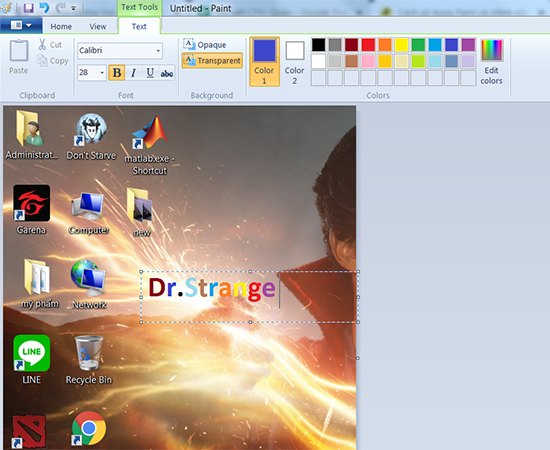Viewport: 550px width, 450px height.
Task: Pick the gold color swatch
Action: point(385,61)
